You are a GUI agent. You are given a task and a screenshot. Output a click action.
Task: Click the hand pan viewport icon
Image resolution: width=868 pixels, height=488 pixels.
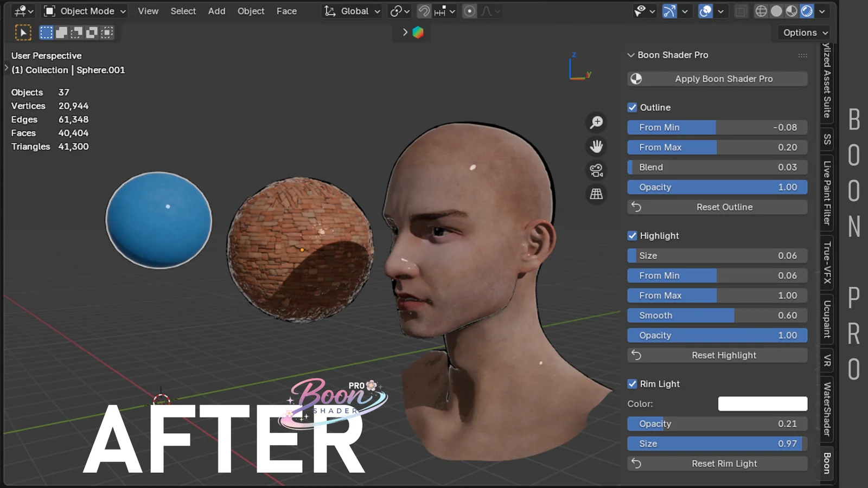[x=596, y=146]
